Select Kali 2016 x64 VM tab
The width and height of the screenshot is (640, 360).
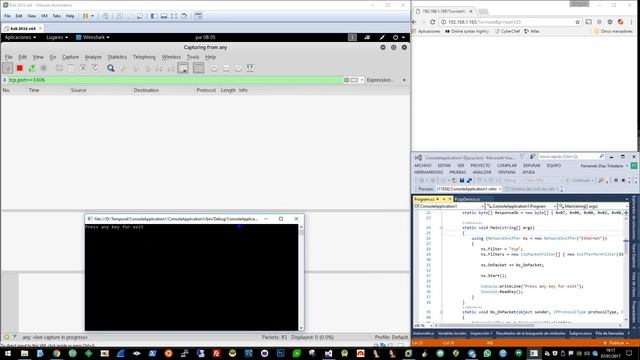click(23, 29)
